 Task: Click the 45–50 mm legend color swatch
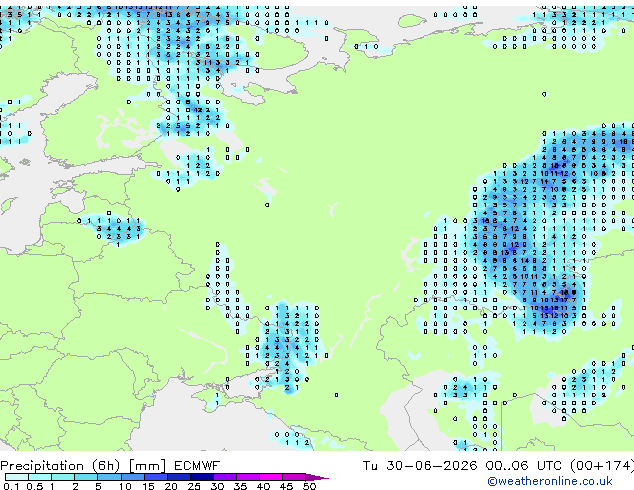click(294, 477)
